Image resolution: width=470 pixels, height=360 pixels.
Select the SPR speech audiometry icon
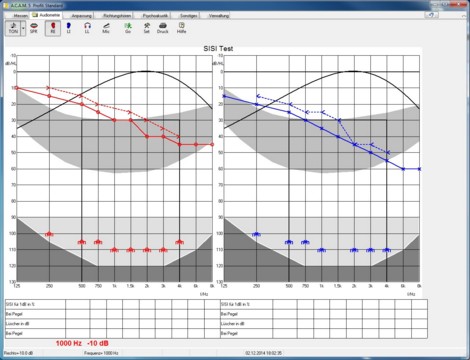pyautogui.click(x=34, y=28)
